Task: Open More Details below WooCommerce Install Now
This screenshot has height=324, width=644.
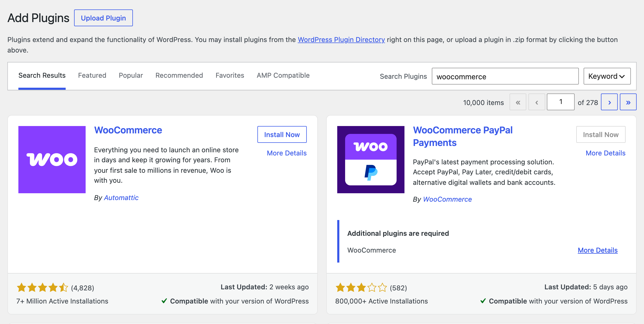Action: [x=287, y=153]
